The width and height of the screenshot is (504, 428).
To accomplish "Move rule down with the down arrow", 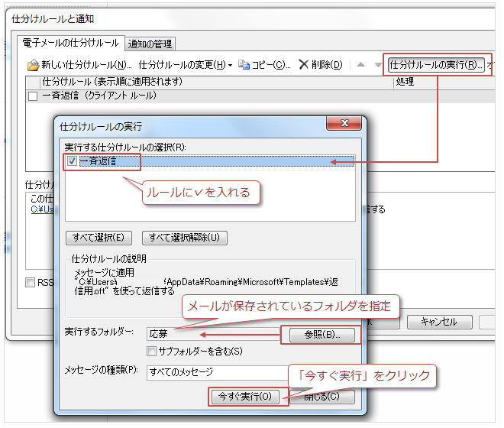I will 378,65.
